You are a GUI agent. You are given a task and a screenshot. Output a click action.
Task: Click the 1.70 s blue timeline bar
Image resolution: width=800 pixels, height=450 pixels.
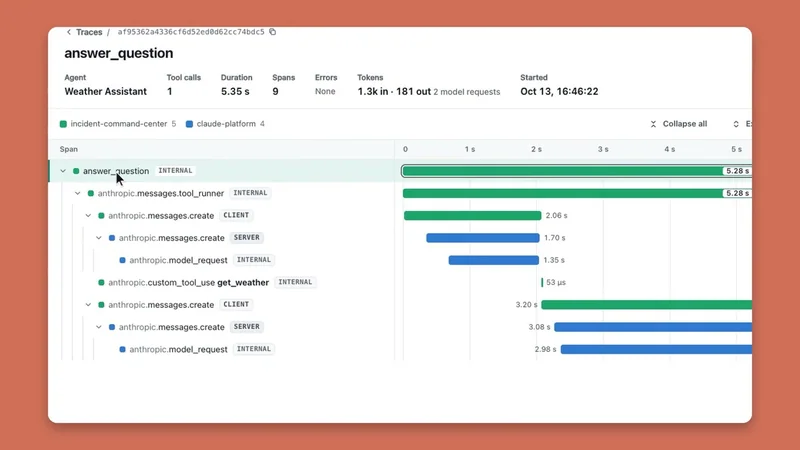pyautogui.click(x=483, y=238)
